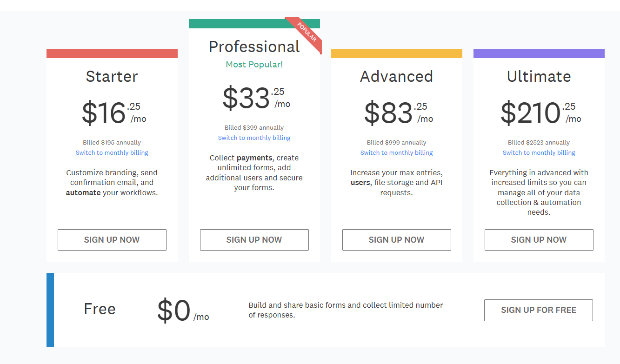Click the SIGN UP NOW button under Advanced

click(396, 239)
